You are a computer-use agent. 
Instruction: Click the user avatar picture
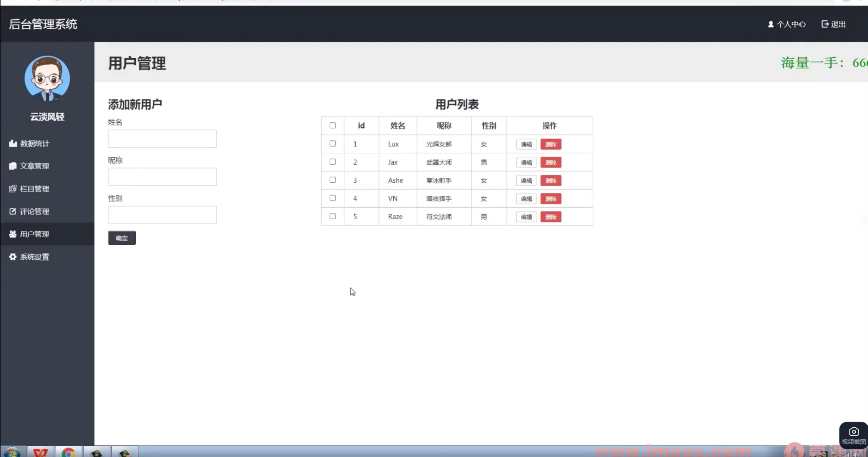47,78
